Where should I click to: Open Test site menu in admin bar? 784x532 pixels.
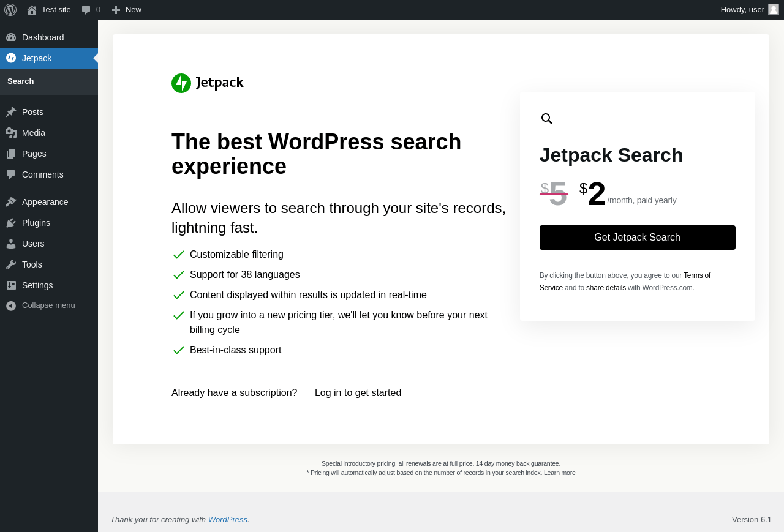point(49,10)
